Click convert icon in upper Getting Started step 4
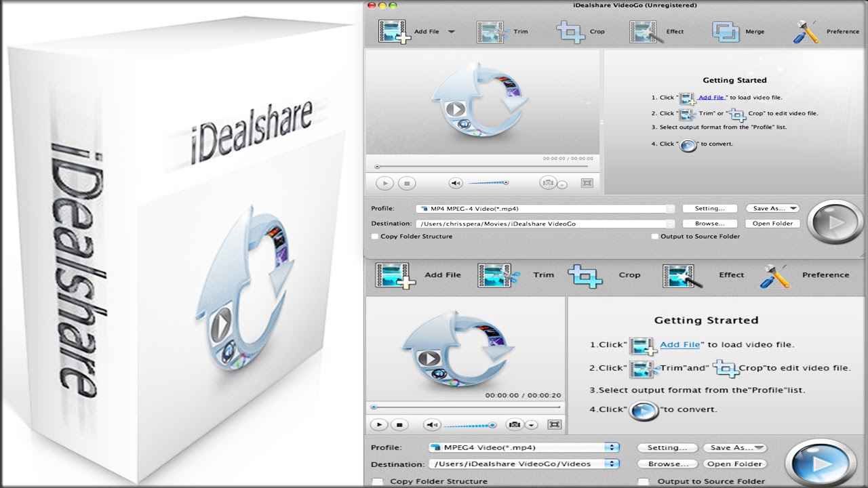Viewport: 868px width, 488px height. (x=688, y=144)
